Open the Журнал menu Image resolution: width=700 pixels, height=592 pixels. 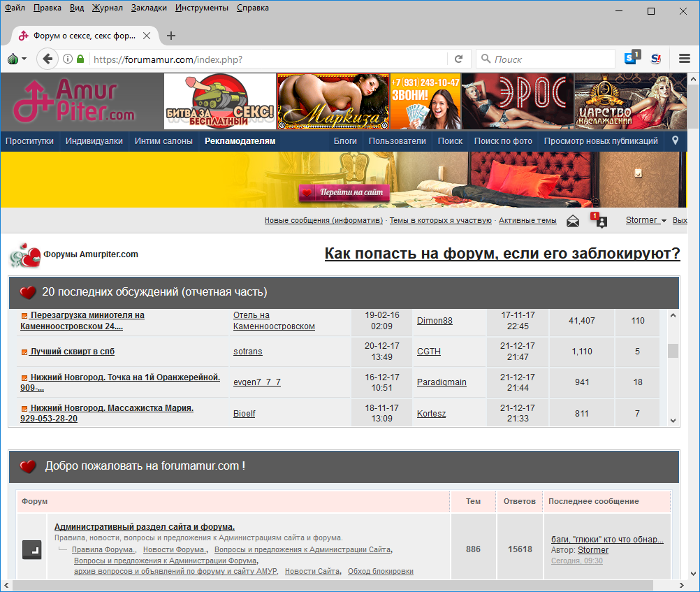coord(107,8)
